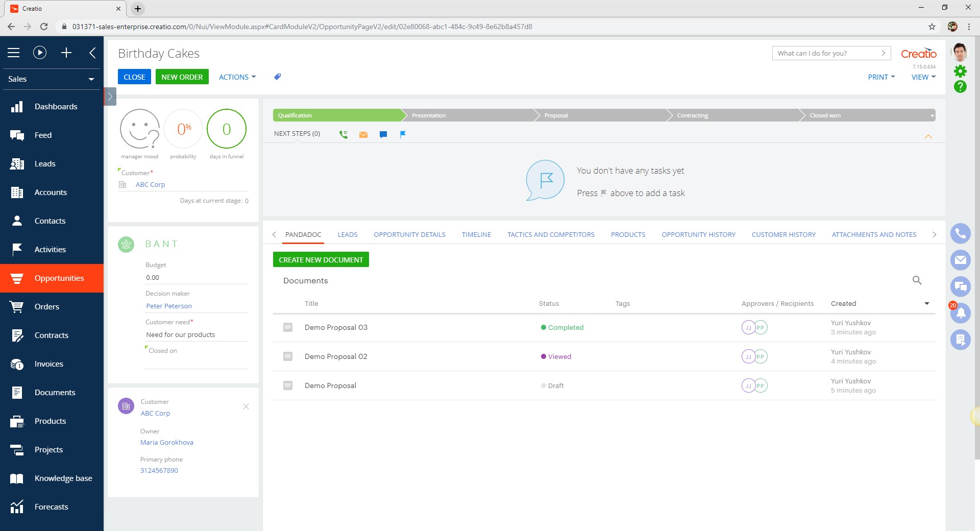Add a task using the blue flag icon
The width and height of the screenshot is (980, 531).
click(403, 134)
